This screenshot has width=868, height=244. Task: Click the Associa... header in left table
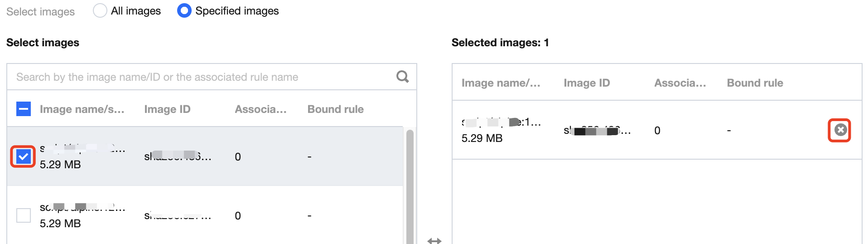260,109
